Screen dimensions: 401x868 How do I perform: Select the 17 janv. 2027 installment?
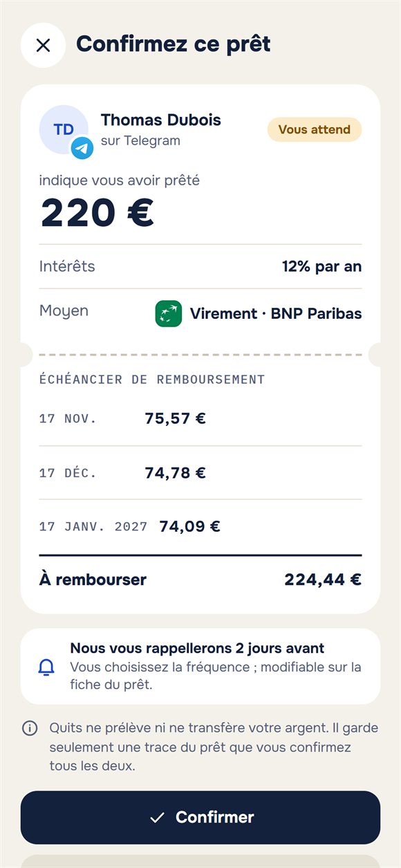click(x=200, y=526)
